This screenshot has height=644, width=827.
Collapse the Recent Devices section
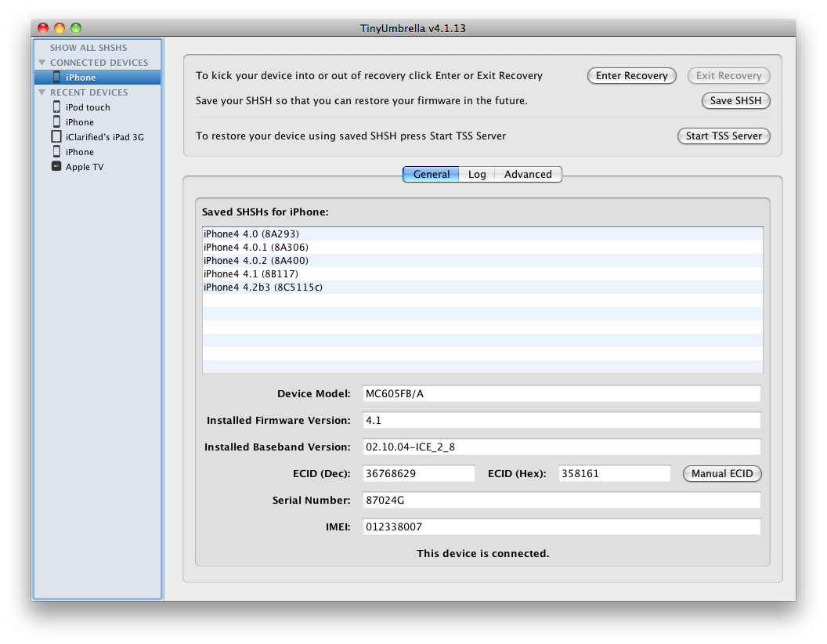tap(42, 92)
